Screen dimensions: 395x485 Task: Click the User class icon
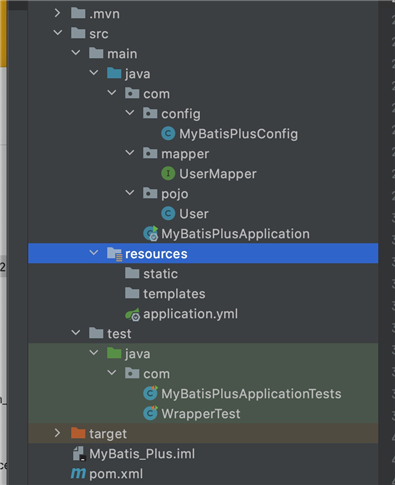coord(168,214)
